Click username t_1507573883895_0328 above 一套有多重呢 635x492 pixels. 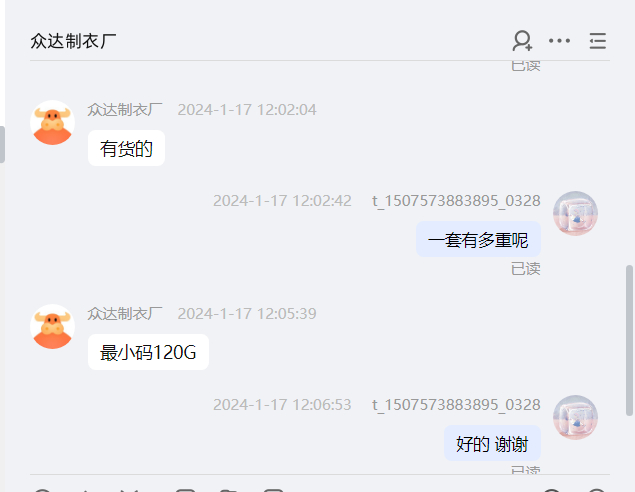tap(456, 201)
